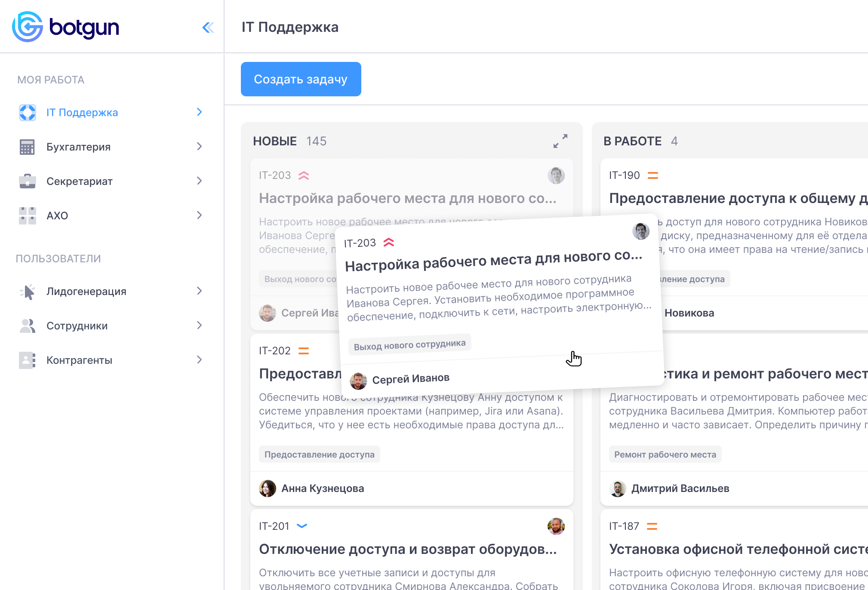Click IT-190 medium priority icon
This screenshot has width=868, height=590.
coord(653,175)
